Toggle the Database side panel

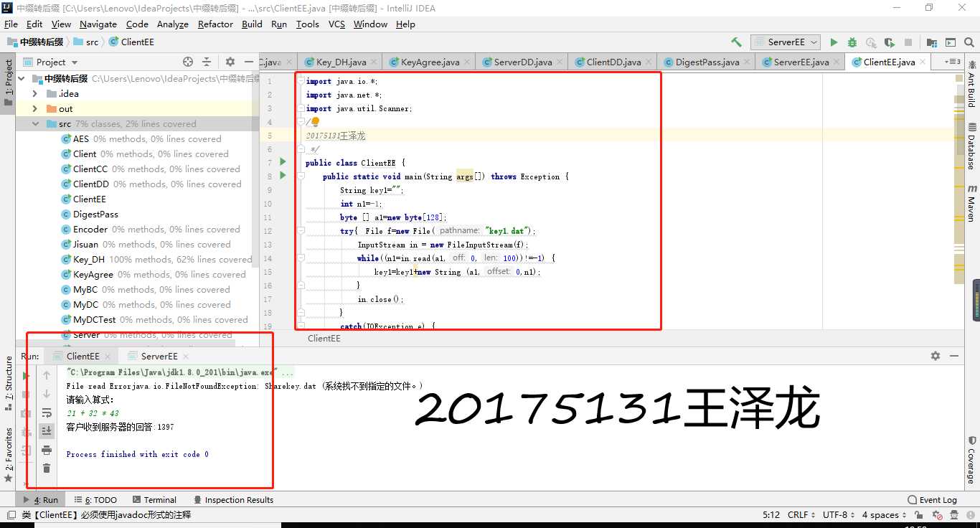tap(971, 146)
